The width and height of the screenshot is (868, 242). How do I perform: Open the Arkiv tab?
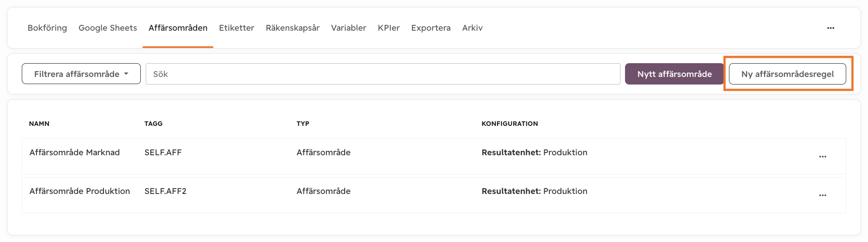472,28
